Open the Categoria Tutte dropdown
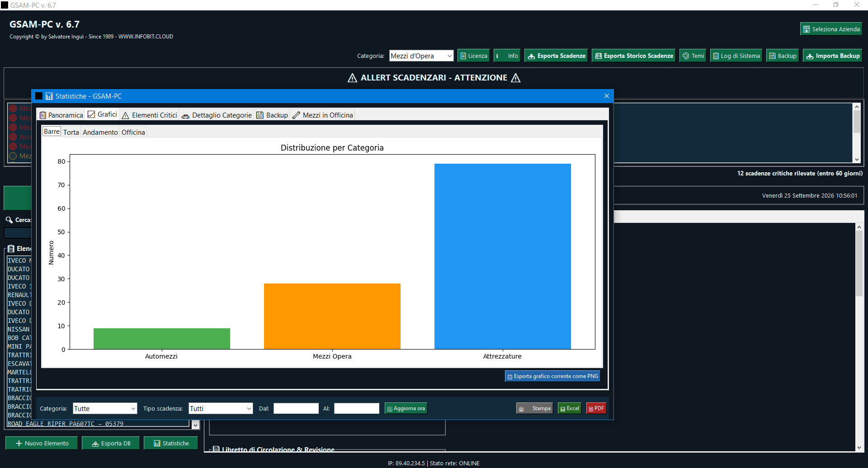The width and height of the screenshot is (868, 468). coord(105,408)
